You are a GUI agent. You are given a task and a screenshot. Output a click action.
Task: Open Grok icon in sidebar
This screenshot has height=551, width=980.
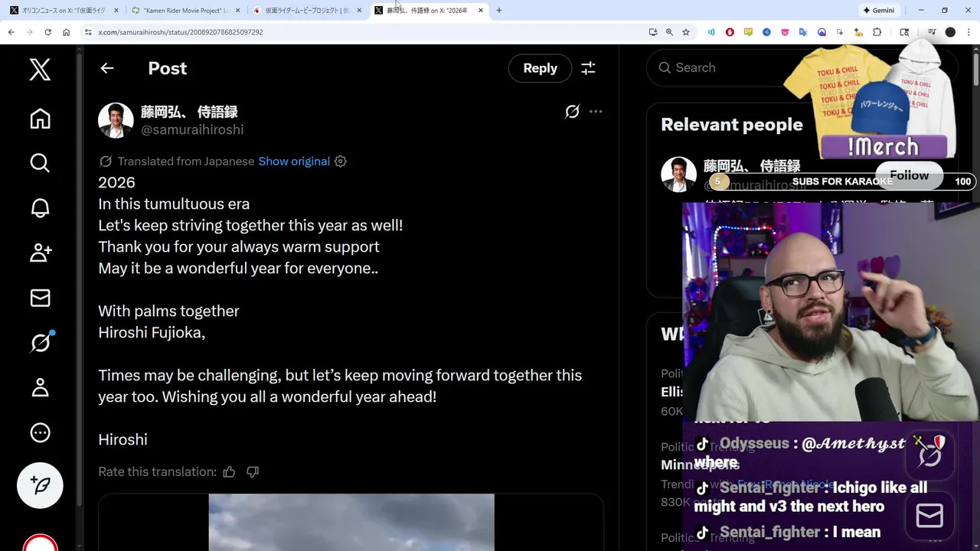[x=40, y=342]
